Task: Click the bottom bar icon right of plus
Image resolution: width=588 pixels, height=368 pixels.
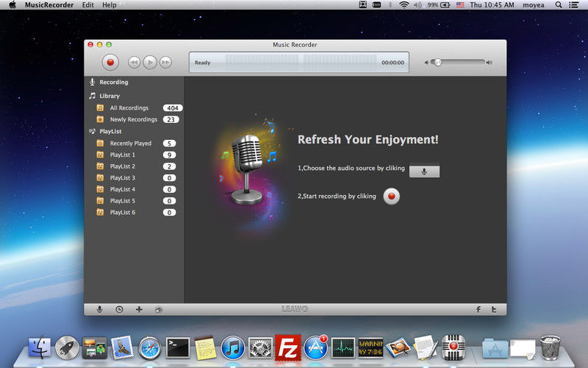Action: pyautogui.click(x=159, y=310)
